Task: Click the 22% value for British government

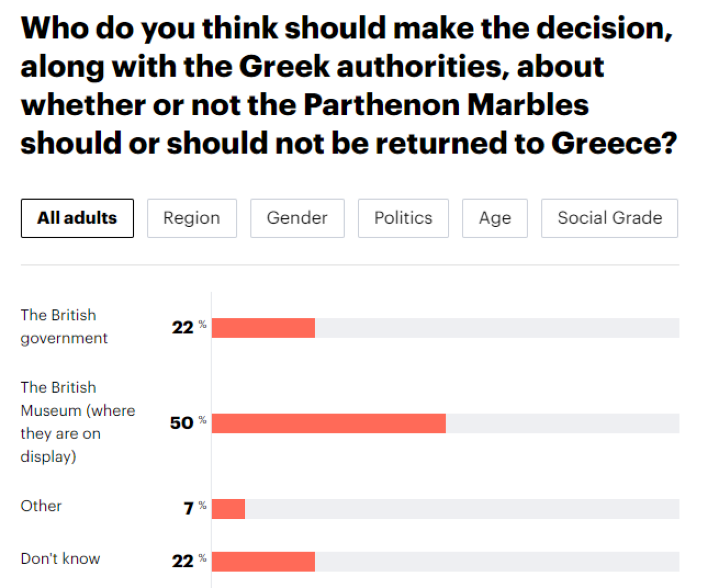Action: click(x=183, y=328)
